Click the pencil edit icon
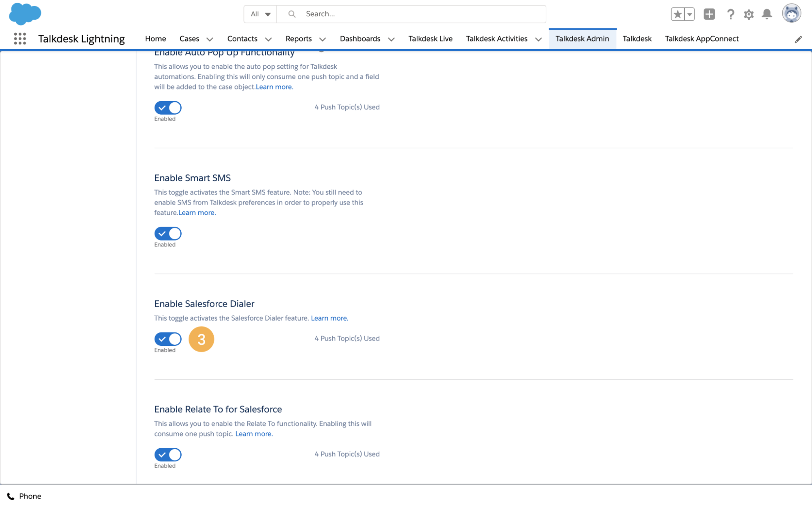Screen dimensions: 812x508 point(798,39)
